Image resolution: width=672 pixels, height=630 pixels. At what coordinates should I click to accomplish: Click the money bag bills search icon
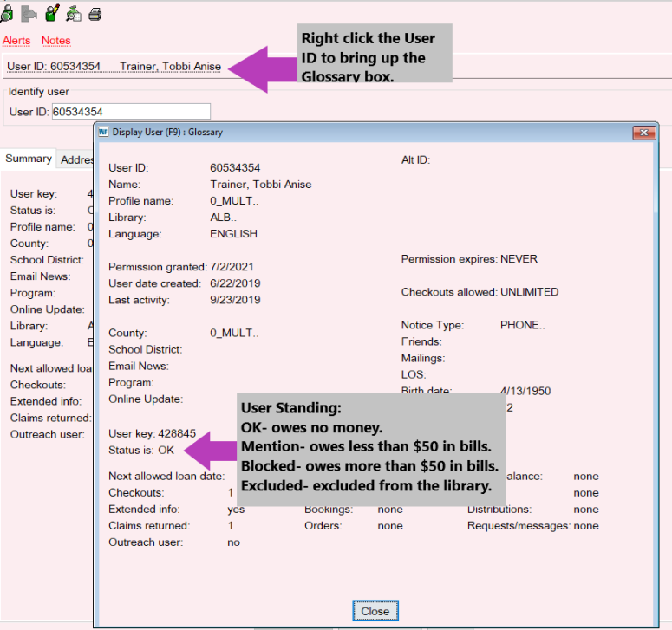(x=74, y=13)
